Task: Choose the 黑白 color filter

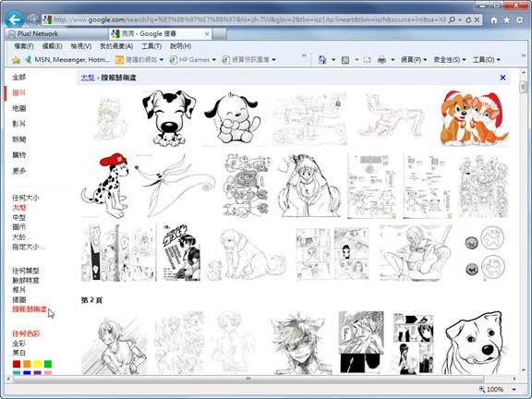Action: click(x=18, y=353)
